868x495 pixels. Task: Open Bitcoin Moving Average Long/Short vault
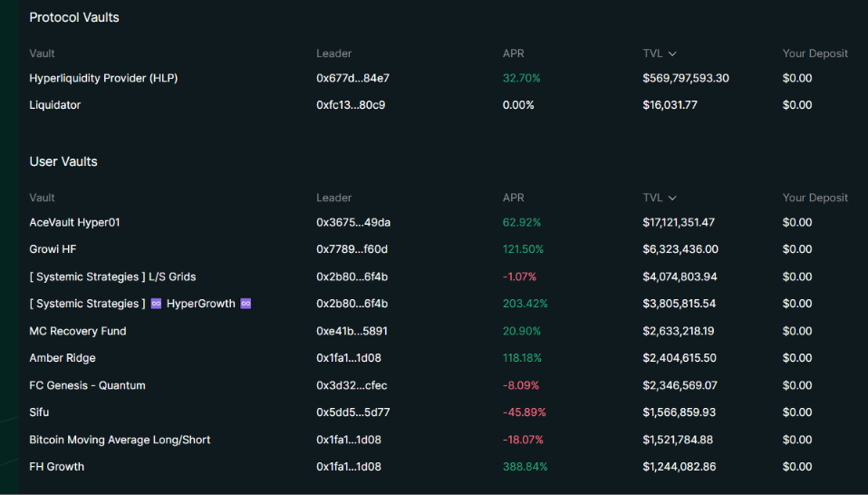(120, 440)
